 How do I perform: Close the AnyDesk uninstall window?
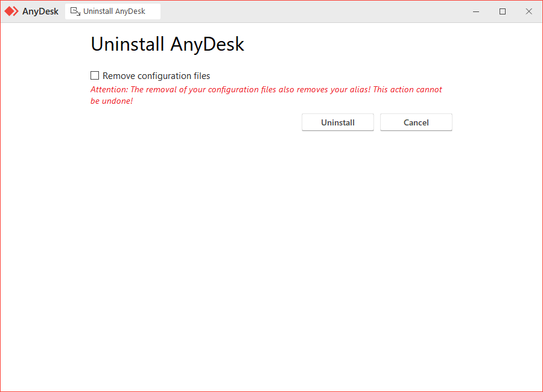click(529, 11)
